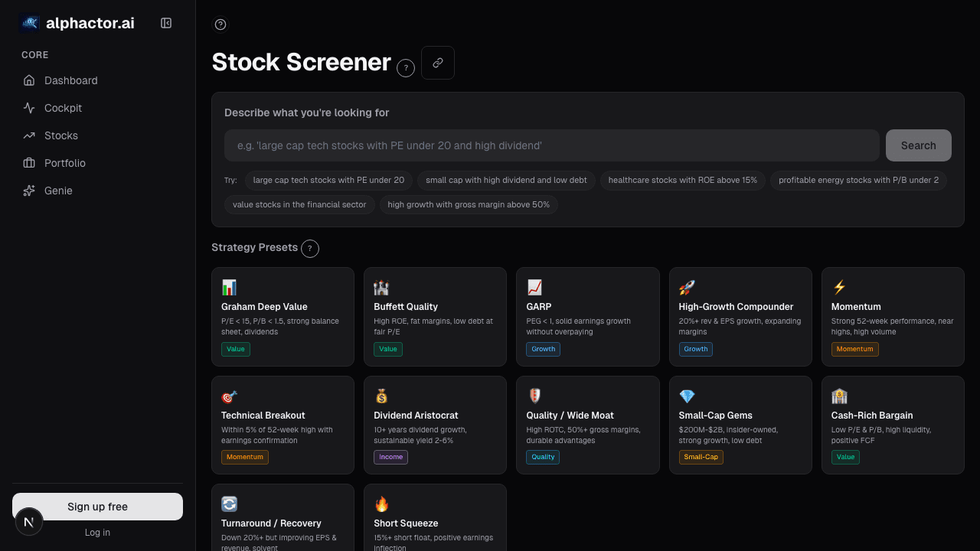980x551 pixels.
Task: Click the help icon above the page title
Action: (220, 24)
